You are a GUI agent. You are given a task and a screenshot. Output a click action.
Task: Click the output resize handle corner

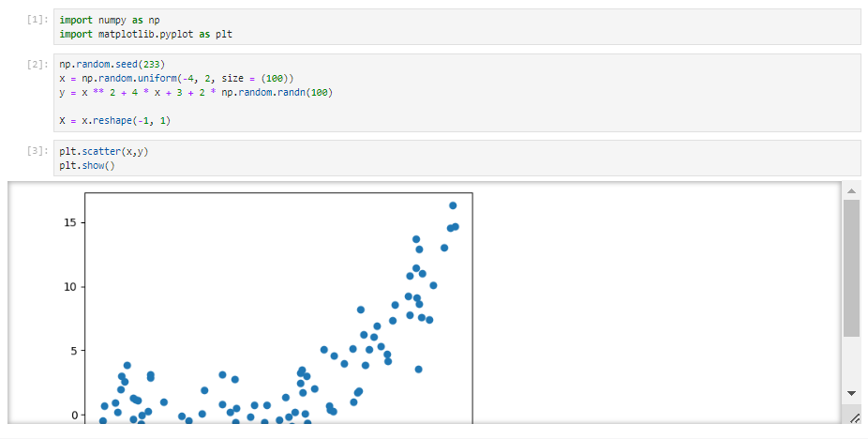click(853, 417)
